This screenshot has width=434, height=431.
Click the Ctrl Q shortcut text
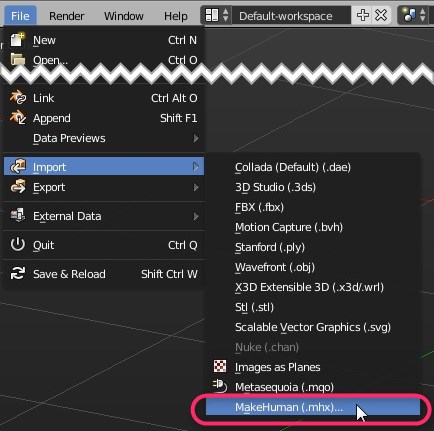tap(183, 245)
